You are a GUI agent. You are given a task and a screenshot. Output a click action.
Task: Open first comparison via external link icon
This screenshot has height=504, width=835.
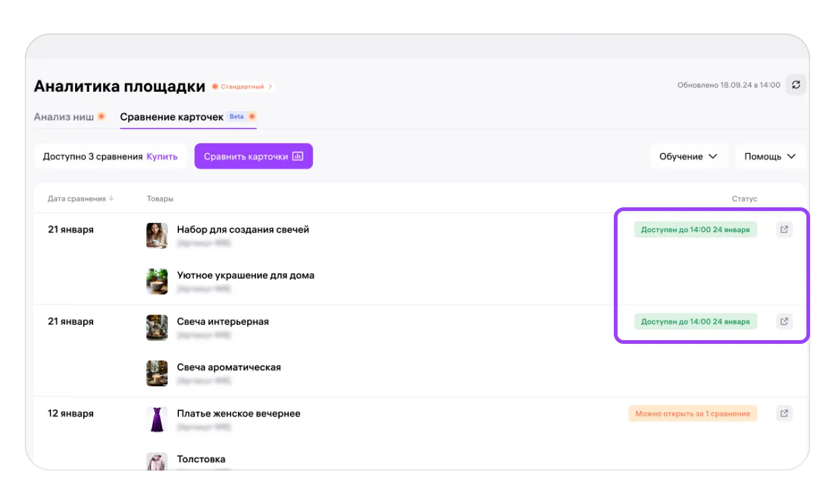pos(784,230)
